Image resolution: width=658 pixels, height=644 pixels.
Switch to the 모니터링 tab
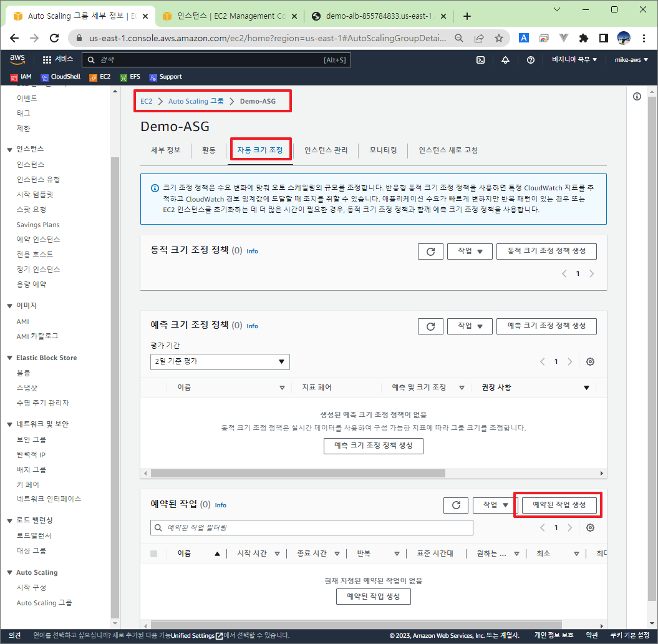[383, 150]
